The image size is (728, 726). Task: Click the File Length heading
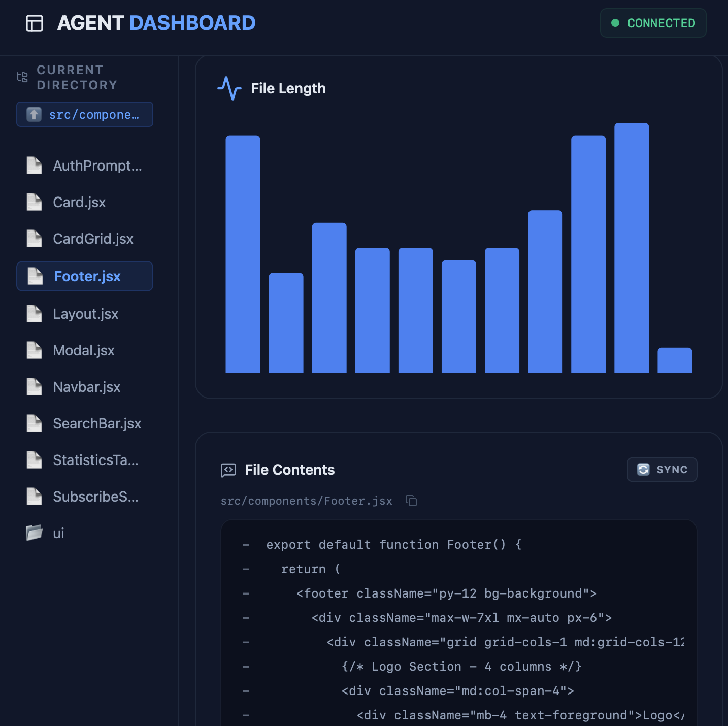click(288, 88)
